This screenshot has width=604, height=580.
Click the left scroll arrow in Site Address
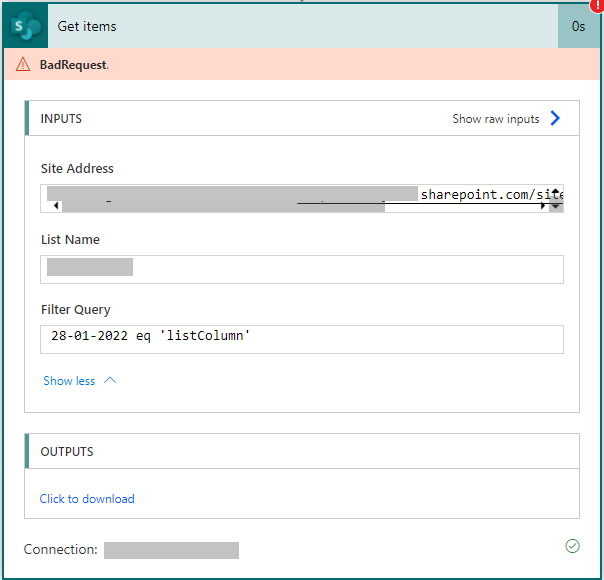coord(56,206)
